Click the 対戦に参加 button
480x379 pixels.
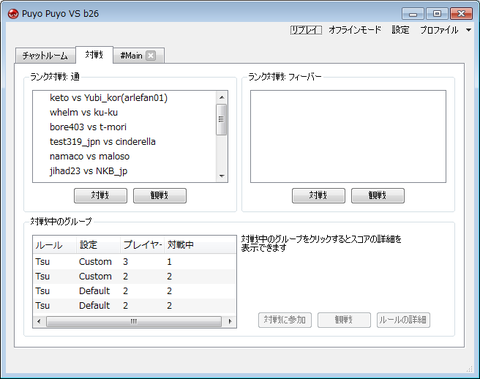coord(285,320)
